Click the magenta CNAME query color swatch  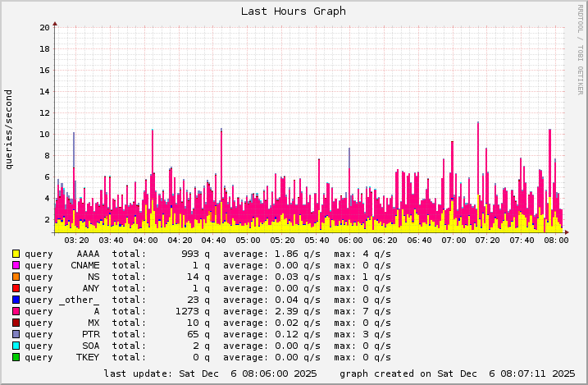point(16,265)
